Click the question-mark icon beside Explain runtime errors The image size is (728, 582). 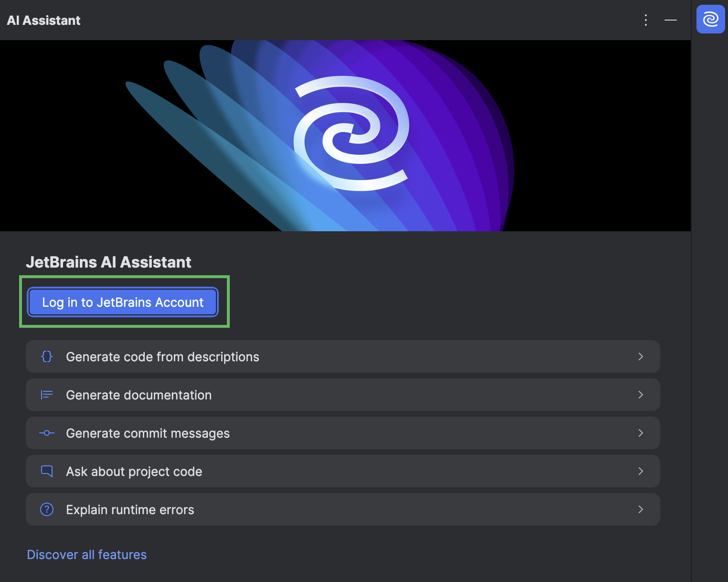pos(46,509)
